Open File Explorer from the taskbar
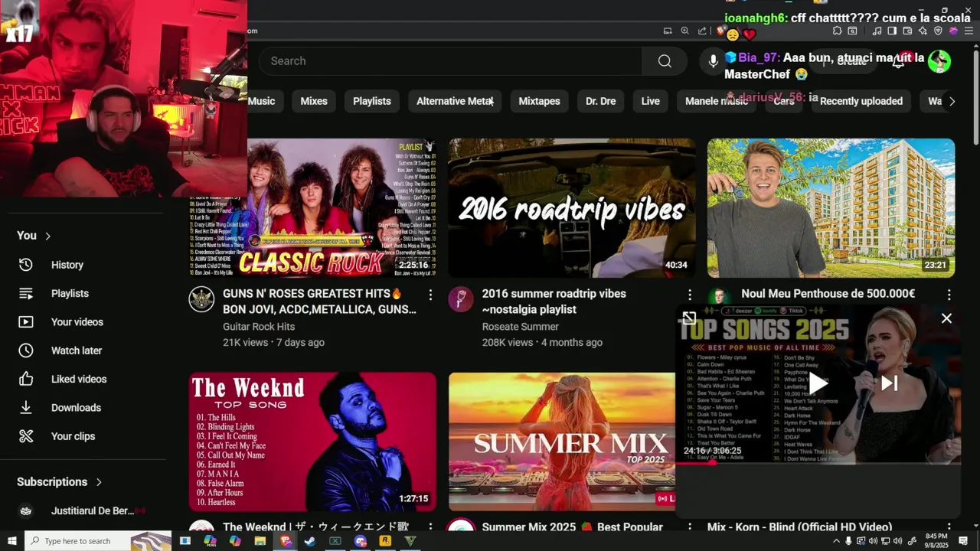Image resolution: width=980 pixels, height=551 pixels. click(260, 541)
